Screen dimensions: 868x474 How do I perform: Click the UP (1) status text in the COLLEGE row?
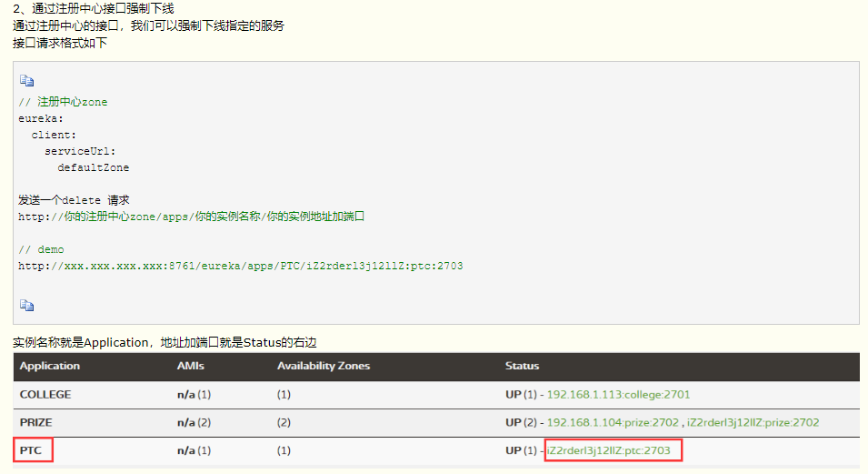521,395
